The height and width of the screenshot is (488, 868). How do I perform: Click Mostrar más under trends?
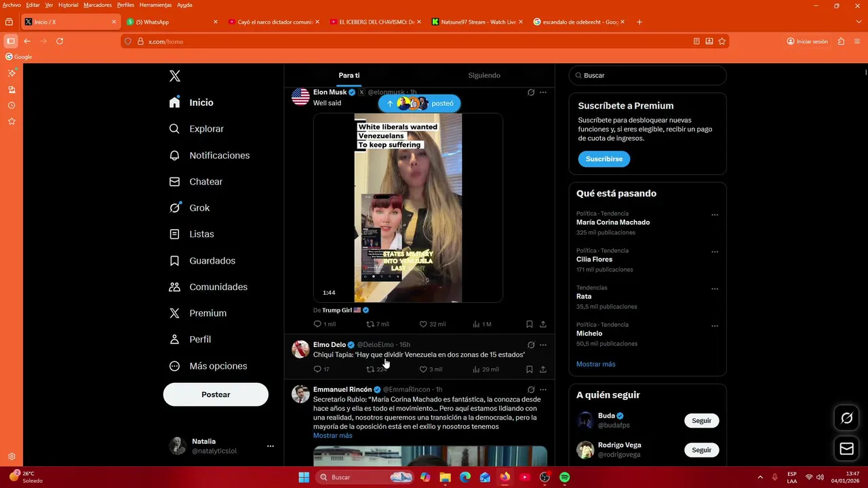pos(596,364)
